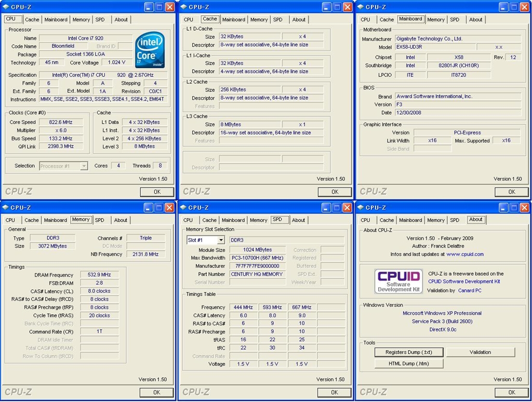This screenshot has height=402, width=532.
Task: Click the QPI Link value 2398.3 MHz
Action: [x=61, y=146]
